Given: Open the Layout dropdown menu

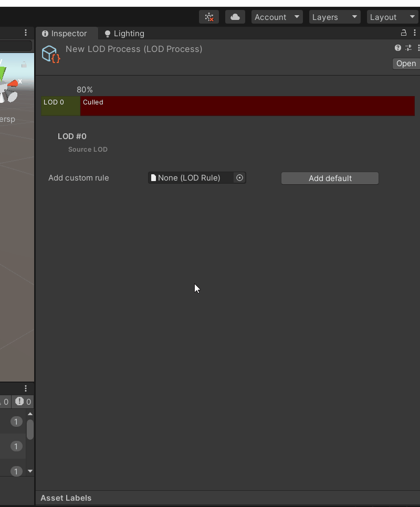Looking at the screenshot, I should point(392,17).
